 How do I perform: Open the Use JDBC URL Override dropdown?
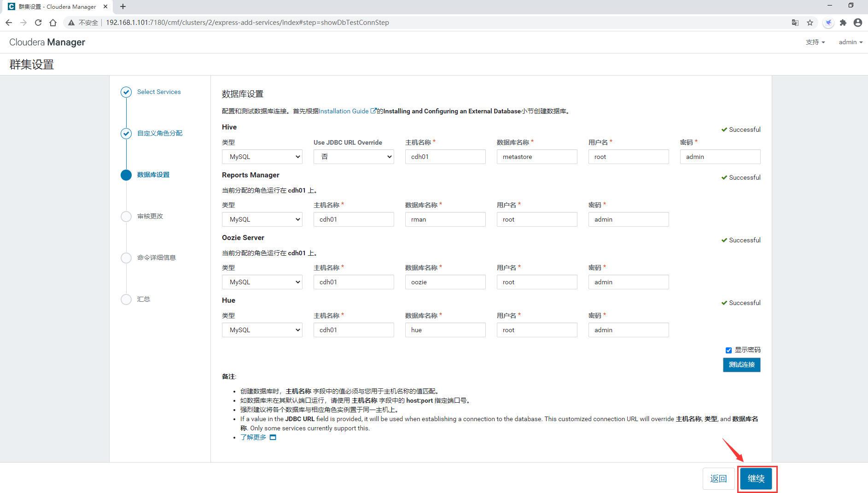[x=354, y=157]
